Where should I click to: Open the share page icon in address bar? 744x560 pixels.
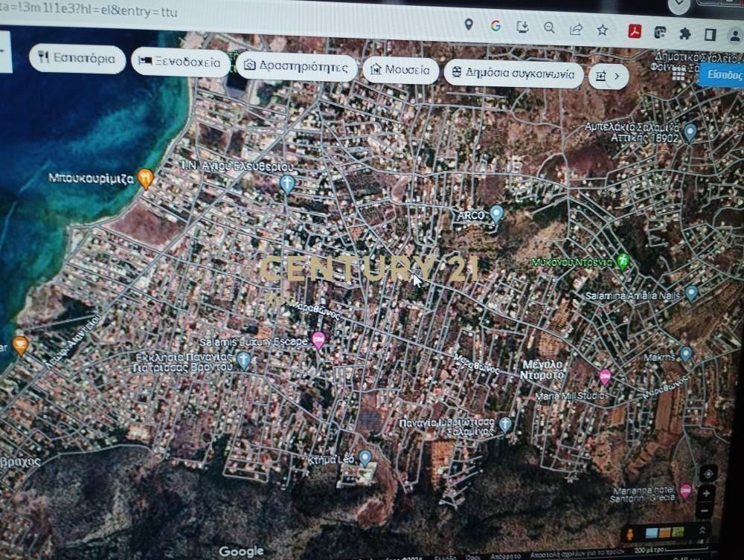[x=576, y=29]
